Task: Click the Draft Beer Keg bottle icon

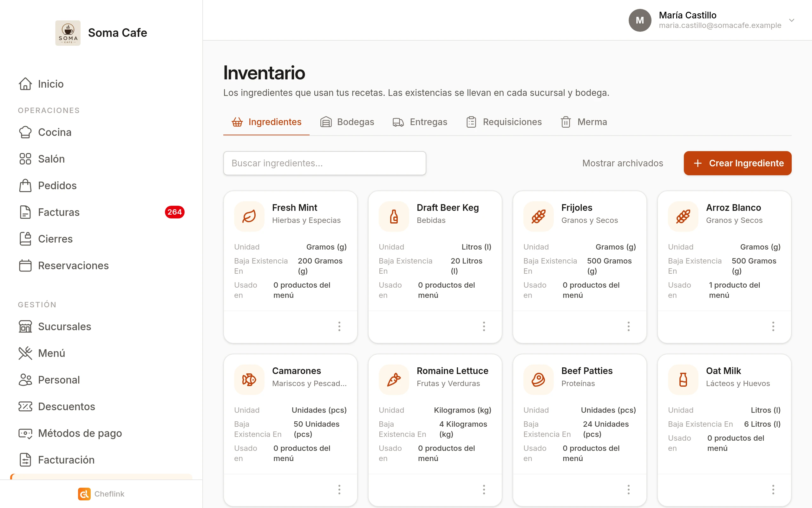Action: [x=394, y=216]
